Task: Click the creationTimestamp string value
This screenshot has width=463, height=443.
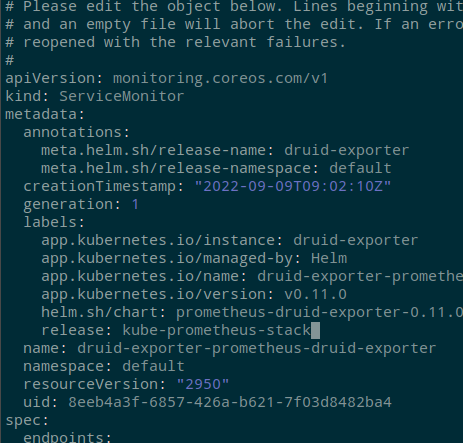Action: point(293,186)
